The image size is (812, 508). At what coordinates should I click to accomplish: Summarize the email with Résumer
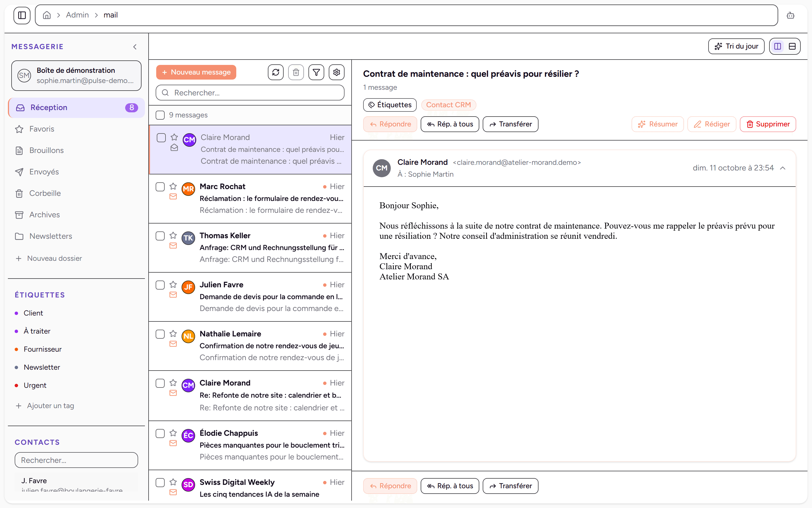coord(657,124)
